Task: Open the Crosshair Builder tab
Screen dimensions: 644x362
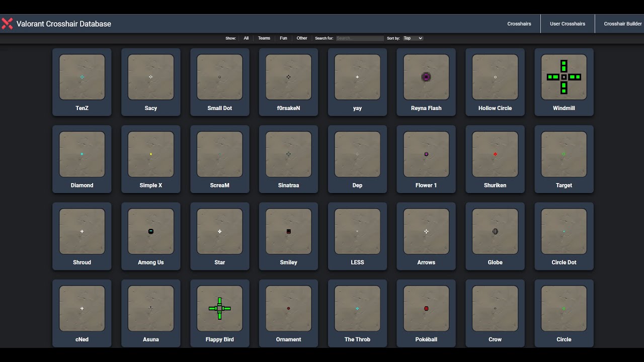Action: pyautogui.click(x=623, y=24)
